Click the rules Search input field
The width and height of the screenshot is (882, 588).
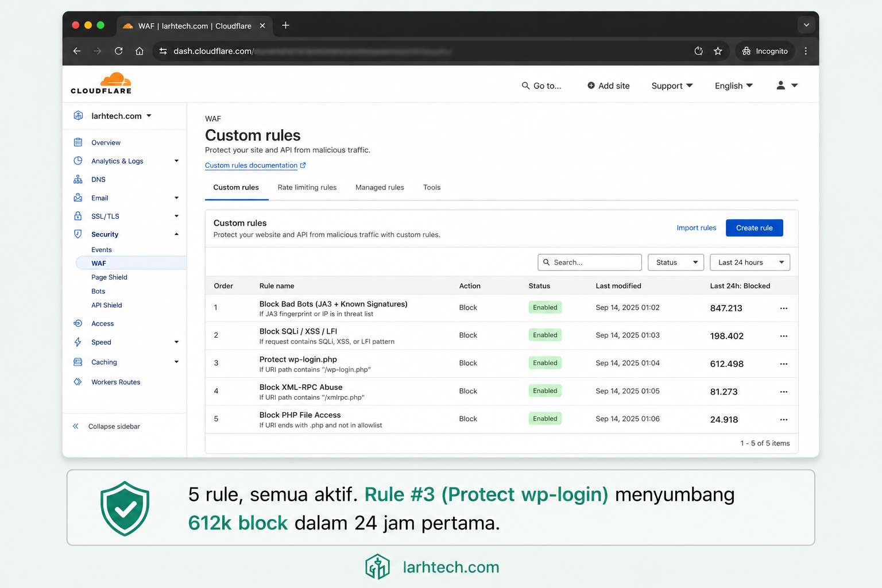pos(590,262)
